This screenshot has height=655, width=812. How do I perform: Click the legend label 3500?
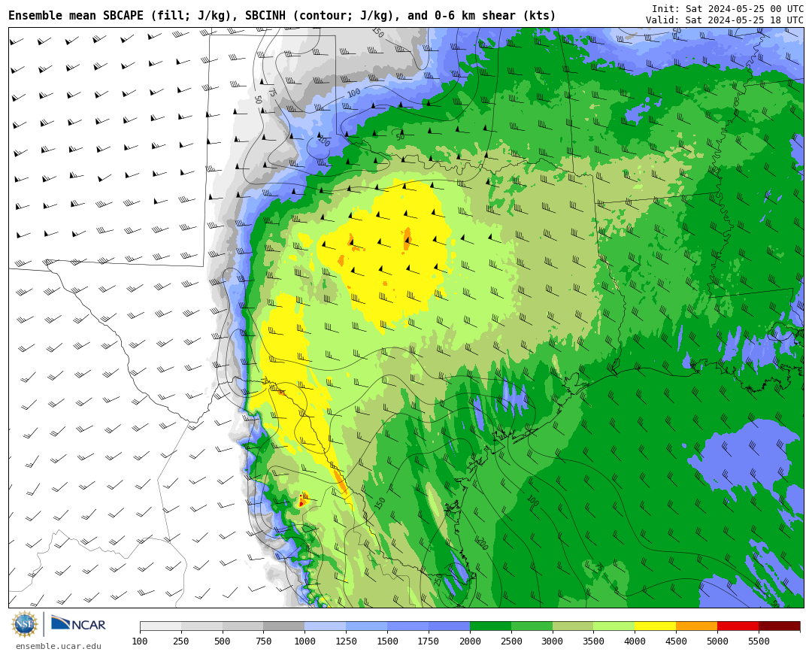coord(593,641)
